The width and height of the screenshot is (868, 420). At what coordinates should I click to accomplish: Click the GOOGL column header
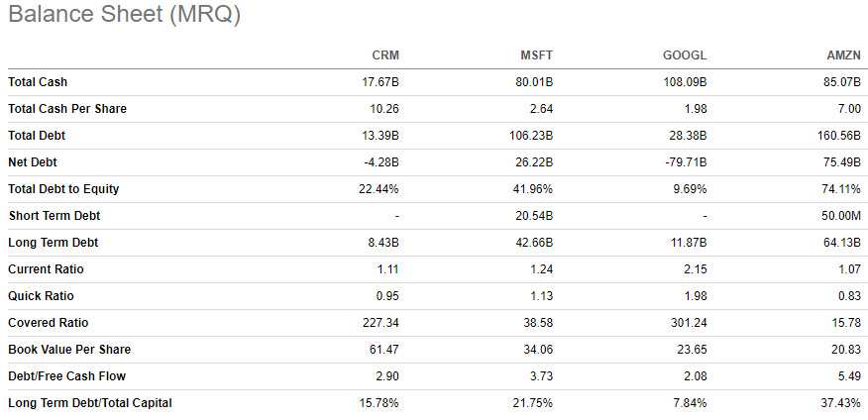[685, 55]
